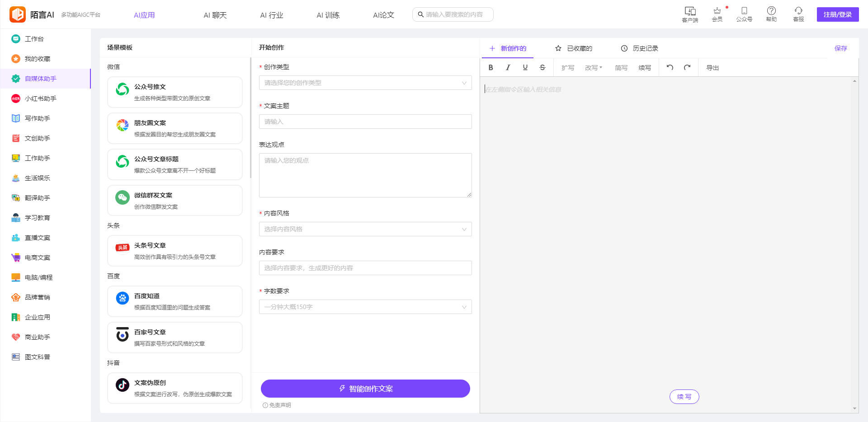This screenshot has height=422, width=868.
Task: Click the 表达观点 text area
Action: click(x=365, y=175)
